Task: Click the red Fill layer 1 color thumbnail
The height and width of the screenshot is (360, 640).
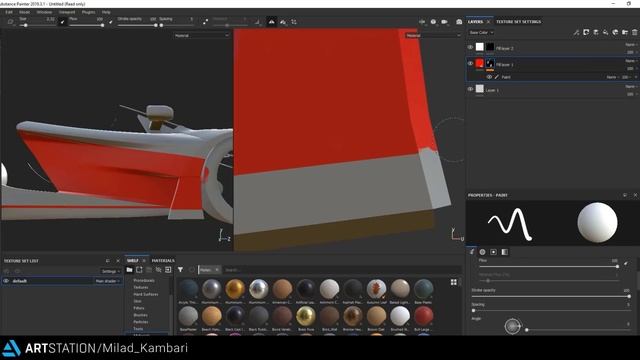Action: [480, 64]
